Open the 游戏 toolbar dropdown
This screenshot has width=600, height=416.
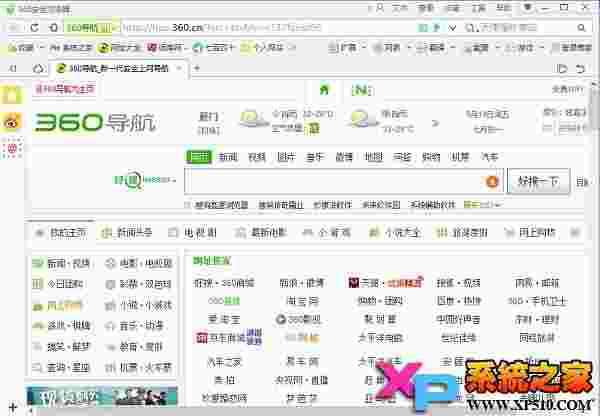coord(522,48)
